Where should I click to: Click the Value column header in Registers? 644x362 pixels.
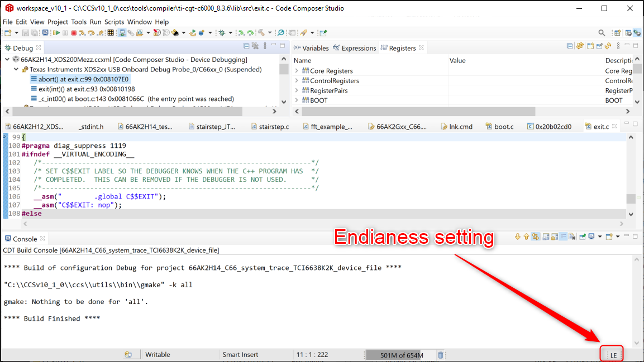(457, 60)
